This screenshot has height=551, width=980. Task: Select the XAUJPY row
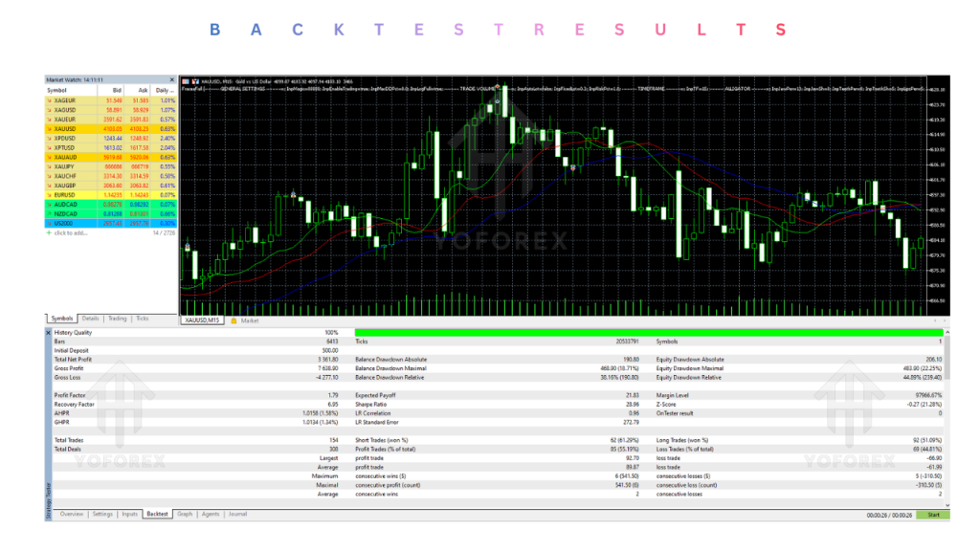pos(111,166)
